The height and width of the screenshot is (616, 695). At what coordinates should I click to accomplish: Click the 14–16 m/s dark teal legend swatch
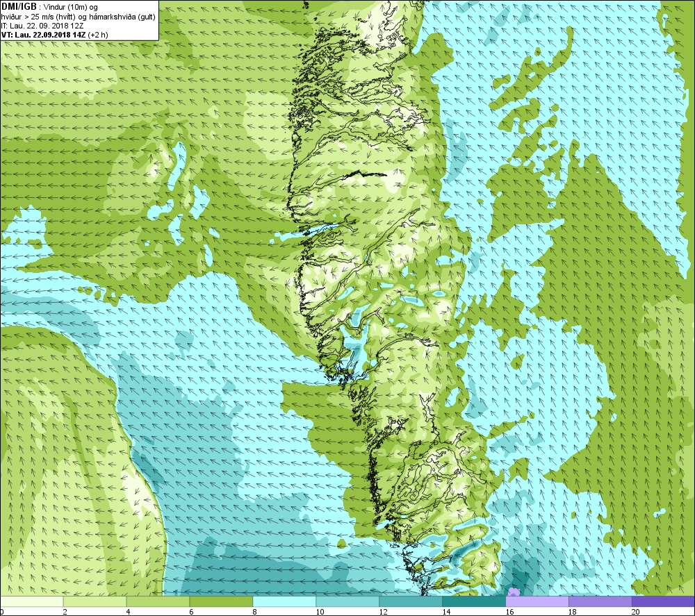click(x=474, y=601)
